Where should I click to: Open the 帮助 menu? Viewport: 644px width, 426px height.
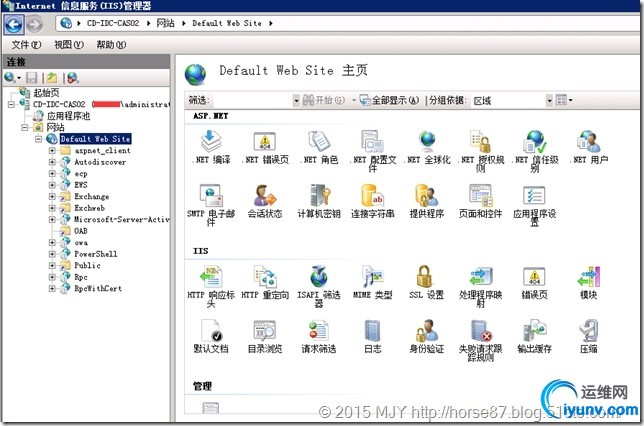pyautogui.click(x=111, y=45)
